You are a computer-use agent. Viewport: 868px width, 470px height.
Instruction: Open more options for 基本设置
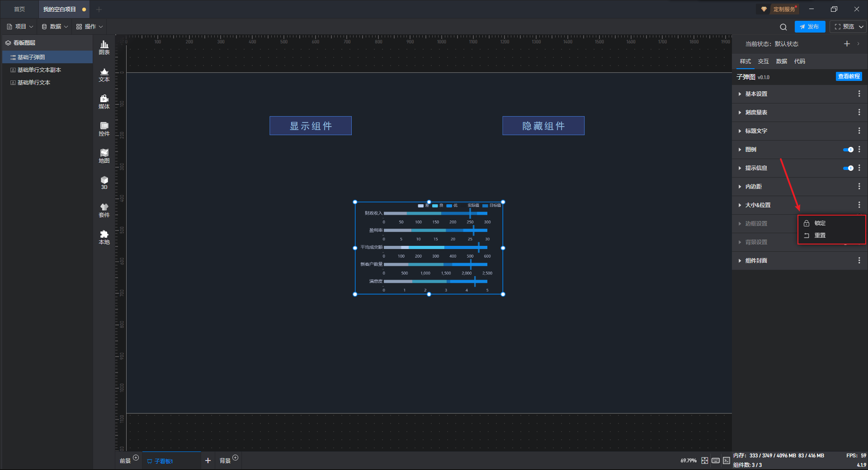click(859, 94)
